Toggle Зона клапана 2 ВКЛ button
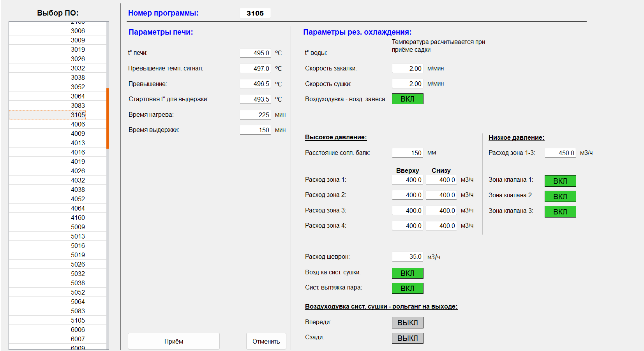644x351 pixels. (x=560, y=197)
